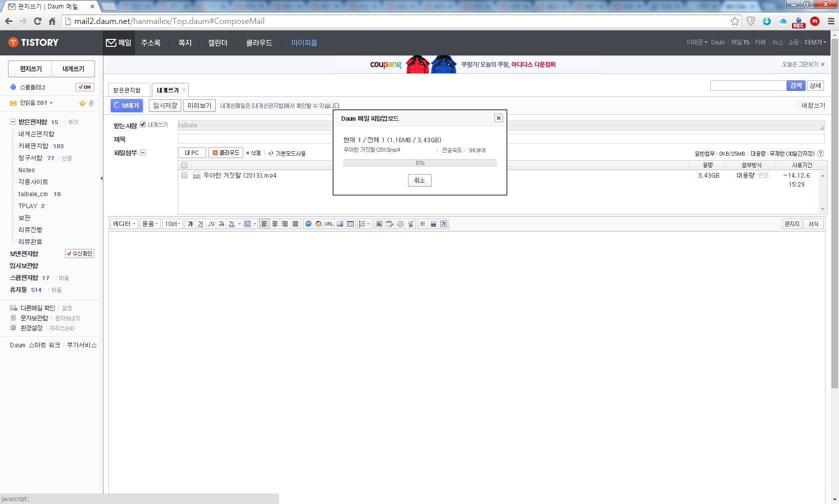Insert an image using the toolbar icon
This screenshot has width=839, height=504.
(380, 224)
